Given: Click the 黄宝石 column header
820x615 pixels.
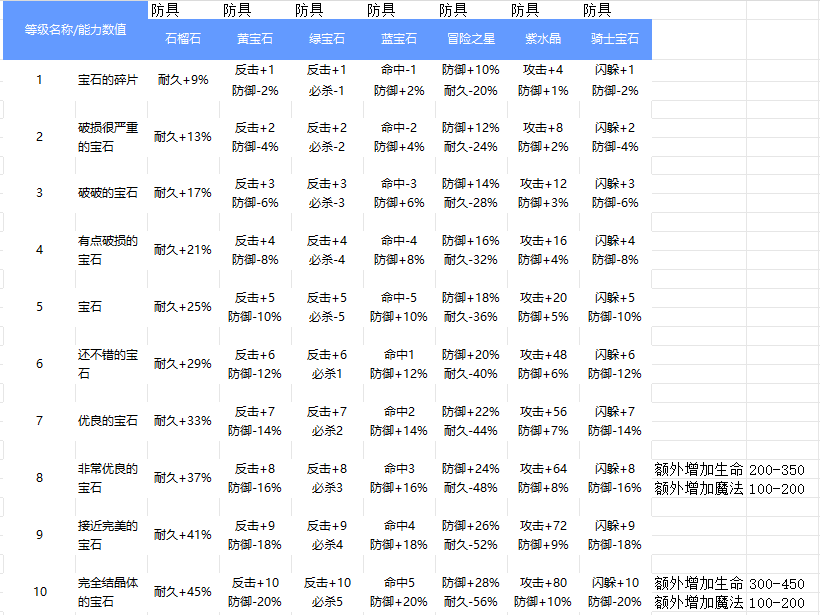Looking at the screenshot, I should (x=256, y=40).
